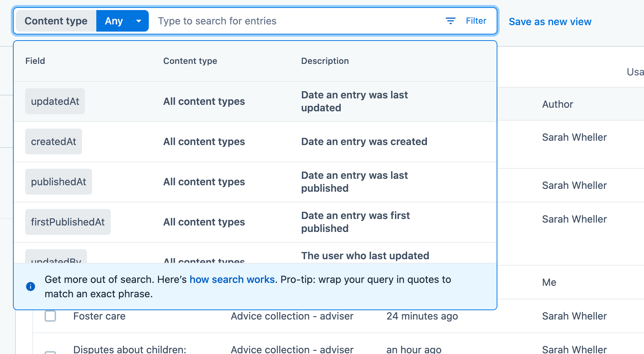The width and height of the screenshot is (644, 354).
Task: Choose the publishedAt field tag
Action: tap(59, 182)
